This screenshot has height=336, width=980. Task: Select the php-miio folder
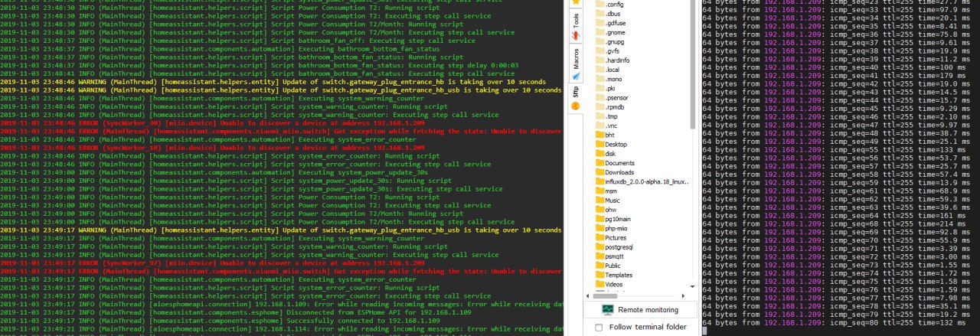[612, 228]
